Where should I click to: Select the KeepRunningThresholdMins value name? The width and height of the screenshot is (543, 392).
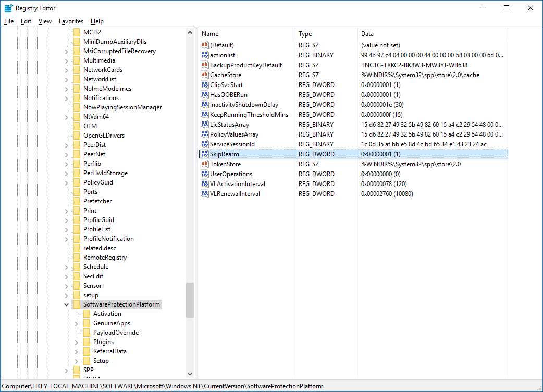pyautogui.click(x=249, y=115)
